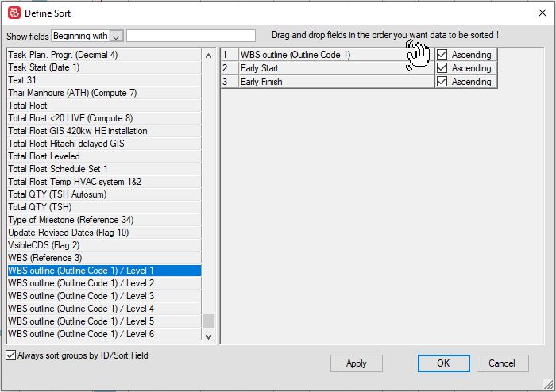Select 'Update Revised Dates (Flag 10)' field
Viewport: 556px width, 392px height.
[68, 233]
